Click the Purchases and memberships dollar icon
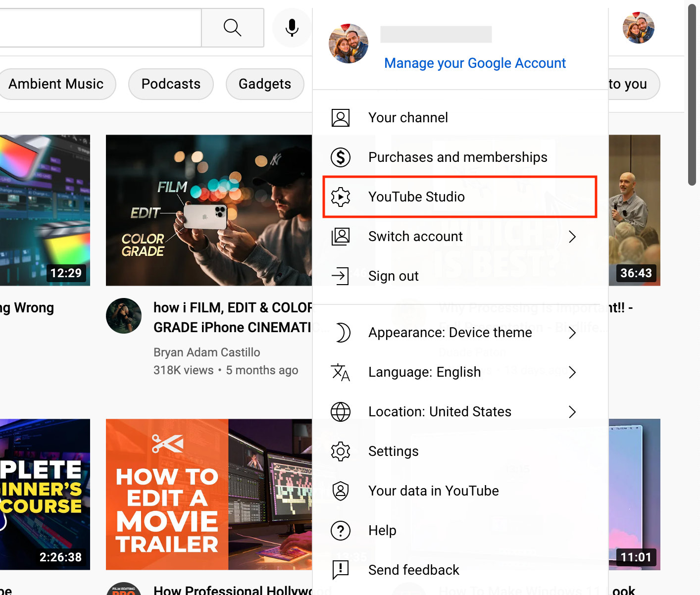700x595 pixels. point(341,157)
